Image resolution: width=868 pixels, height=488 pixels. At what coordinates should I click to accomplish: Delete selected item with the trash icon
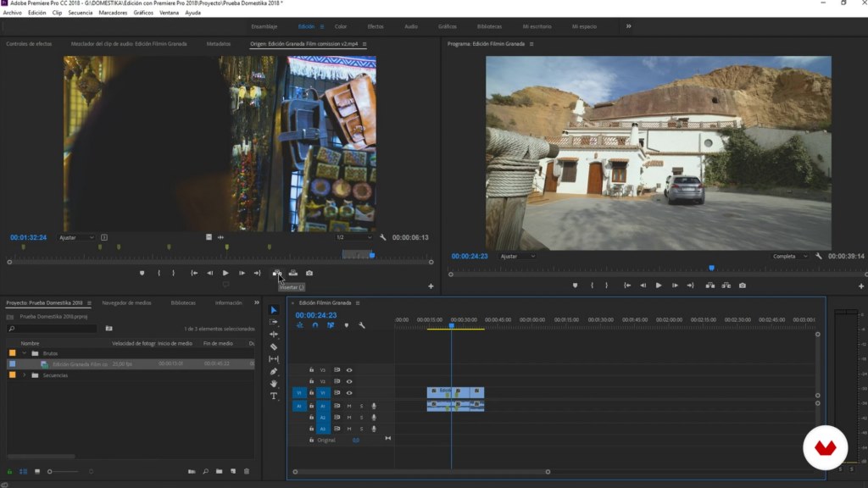point(247,471)
